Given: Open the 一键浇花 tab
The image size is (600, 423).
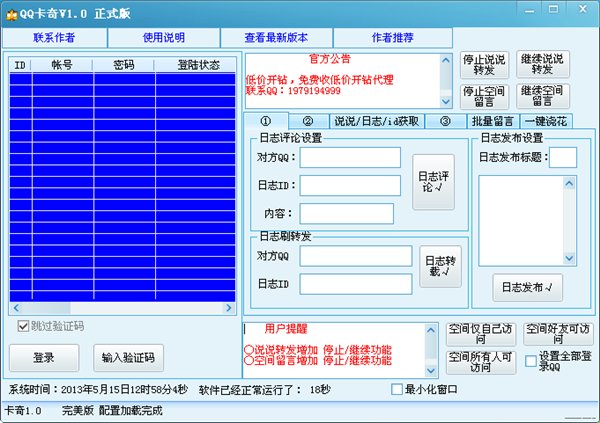Looking at the screenshot, I should [x=546, y=121].
